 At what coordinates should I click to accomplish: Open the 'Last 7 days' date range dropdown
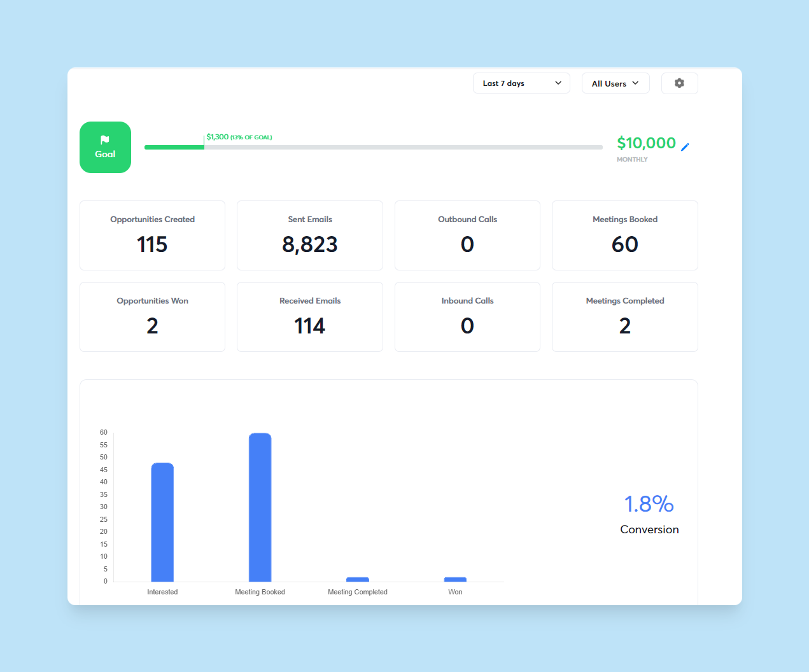click(521, 83)
